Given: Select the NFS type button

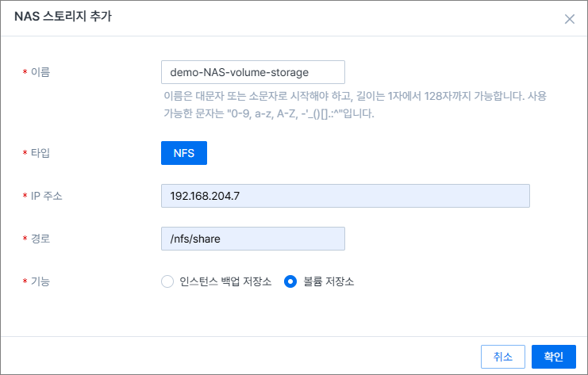Looking at the screenshot, I should coord(183,152).
